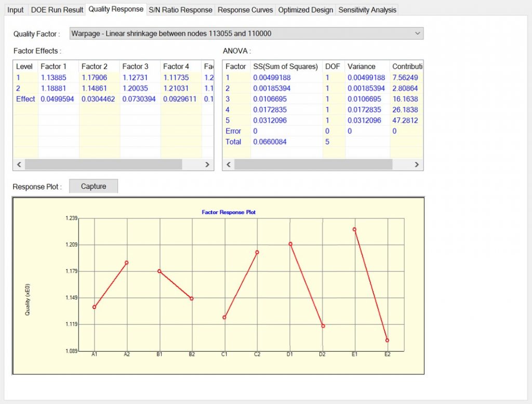
Task: Select the Total row in ANOVA table
Action: [x=233, y=142]
